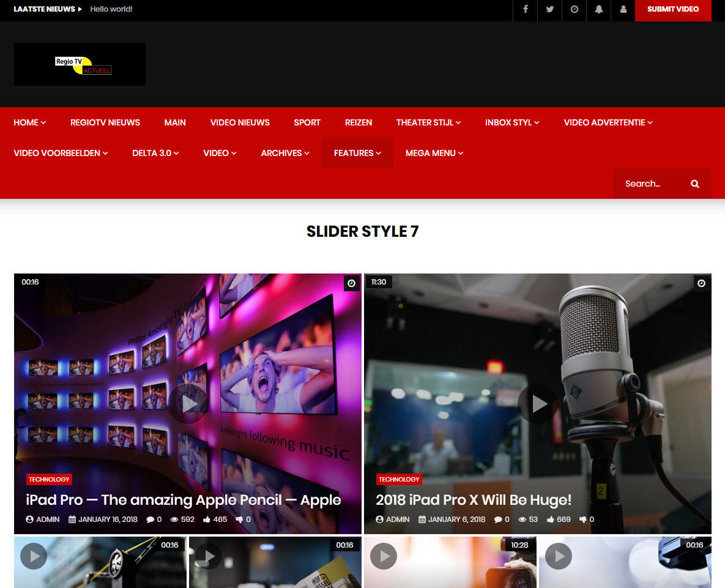725x588 pixels.
Task: Click Technology tag on first video
Action: [x=49, y=479]
